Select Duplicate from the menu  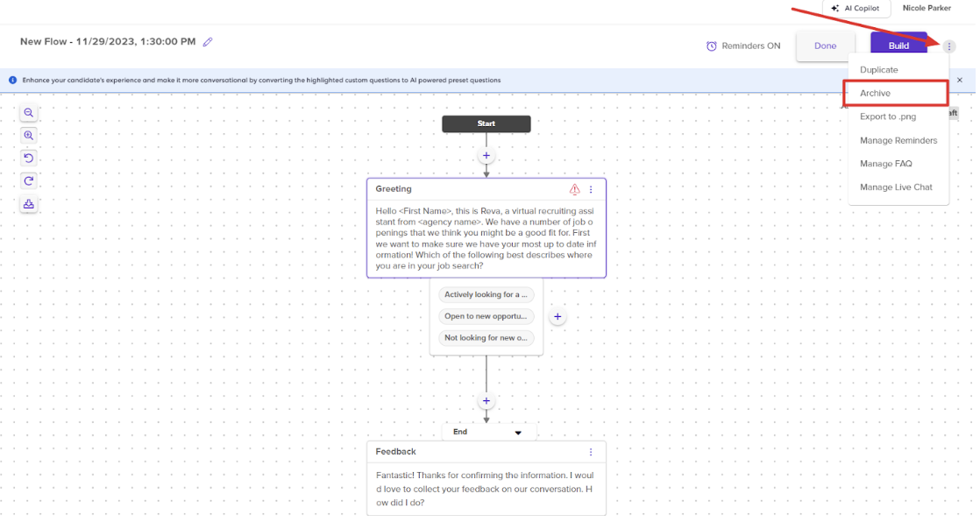(878, 70)
